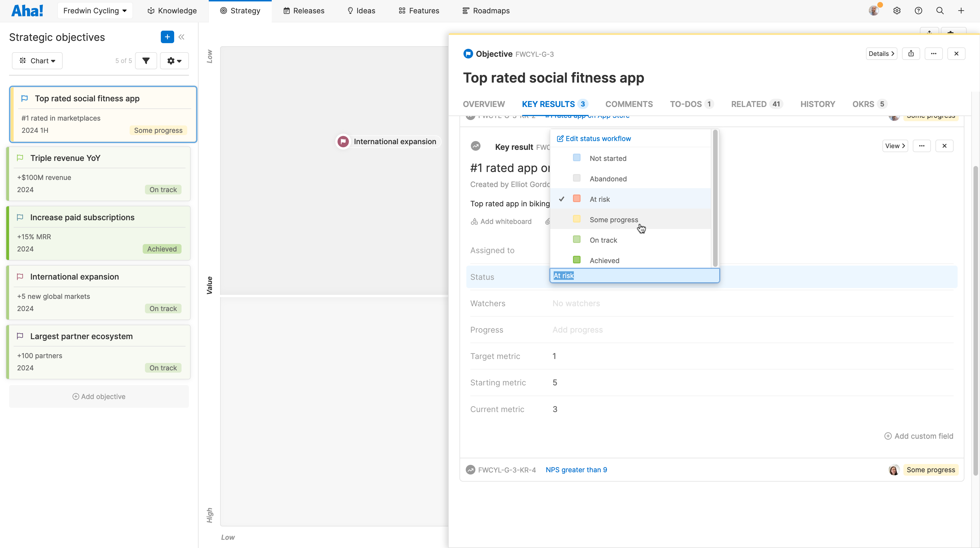Viewport: 980px width, 548px height.
Task: Click the share icon in the objective drawer
Action: click(x=911, y=53)
